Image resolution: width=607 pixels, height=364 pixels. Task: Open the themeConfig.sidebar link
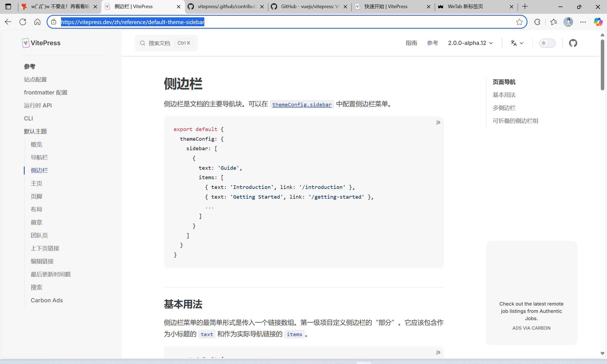point(302,104)
